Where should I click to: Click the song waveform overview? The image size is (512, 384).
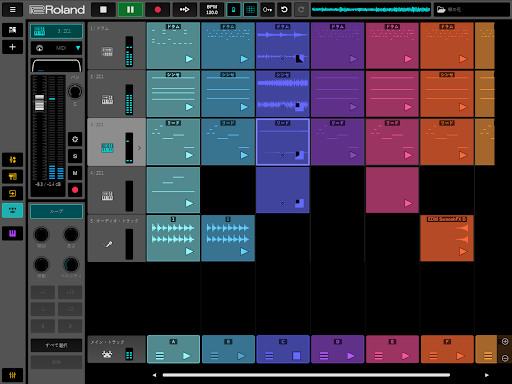pyautogui.click(x=371, y=10)
